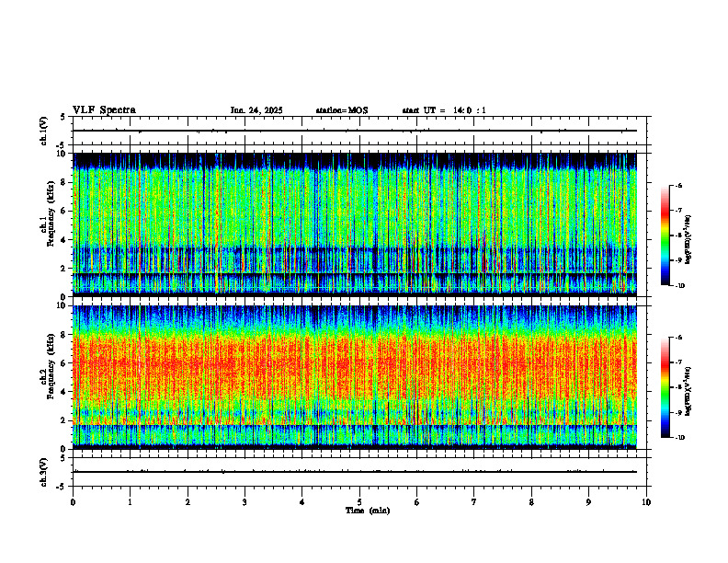Click the 10 tick label on Time axis
This screenshot has height=563, width=728.
pos(646,502)
